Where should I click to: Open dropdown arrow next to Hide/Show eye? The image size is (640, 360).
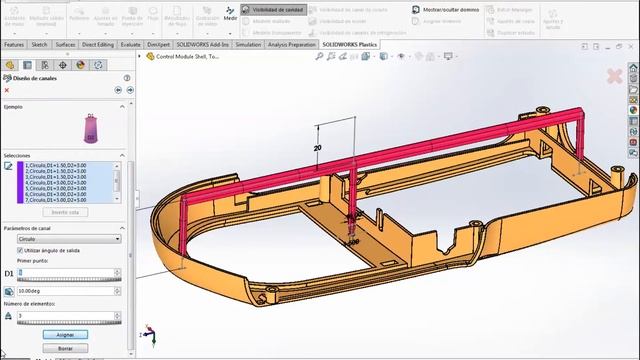click(409, 57)
